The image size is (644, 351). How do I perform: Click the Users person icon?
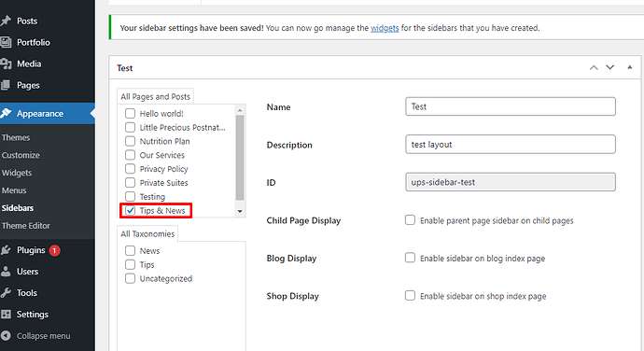point(6,272)
